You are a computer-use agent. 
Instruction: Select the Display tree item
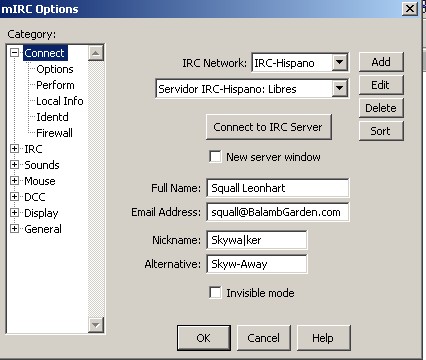point(41,213)
